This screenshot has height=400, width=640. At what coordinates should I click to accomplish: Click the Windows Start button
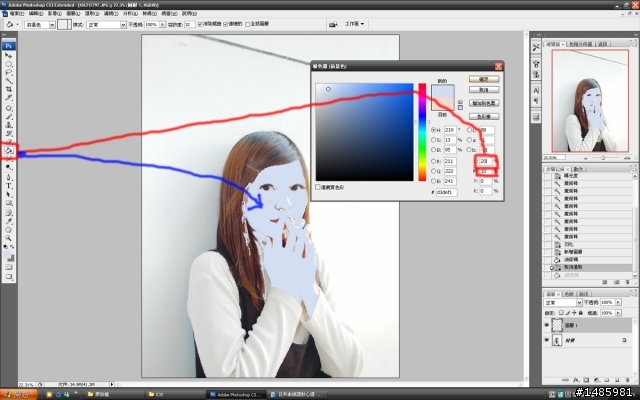point(19,395)
